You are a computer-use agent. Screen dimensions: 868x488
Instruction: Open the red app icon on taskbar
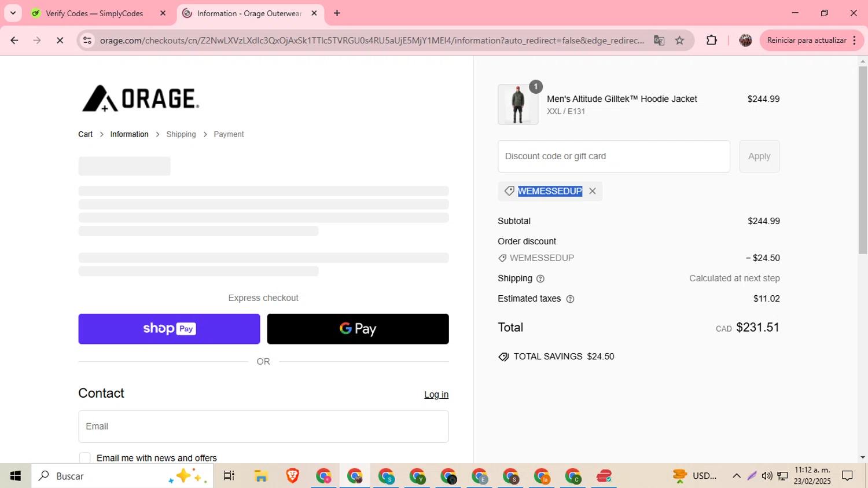point(604,476)
